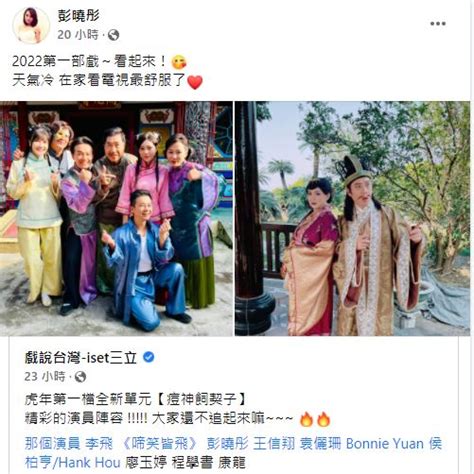Viewport: 474px width, 474px height.
Task: Open tagged 《啼笑皆飛》 link
Action: [160, 444]
